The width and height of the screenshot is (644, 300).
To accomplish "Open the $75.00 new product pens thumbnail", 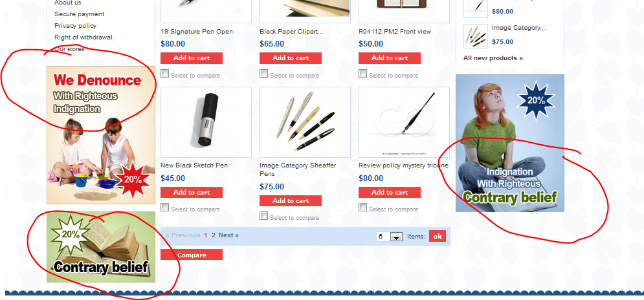I will (x=476, y=36).
